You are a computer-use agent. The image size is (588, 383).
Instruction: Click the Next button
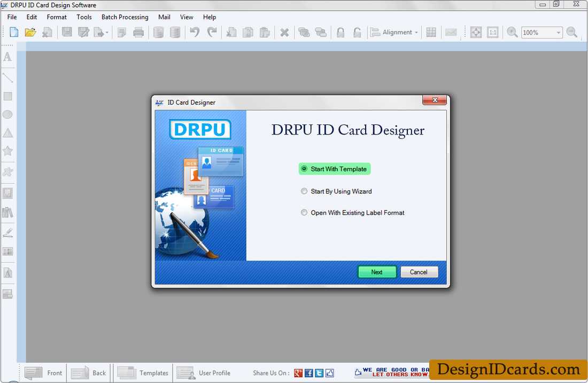(x=377, y=272)
